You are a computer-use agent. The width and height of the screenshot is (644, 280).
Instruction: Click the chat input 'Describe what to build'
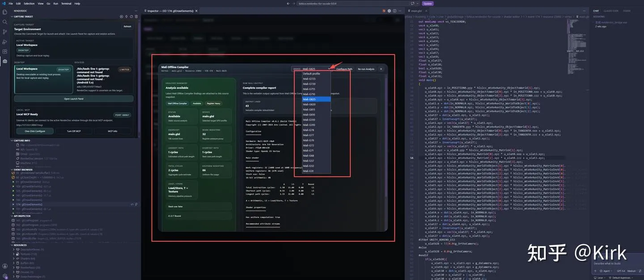(617, 263)
